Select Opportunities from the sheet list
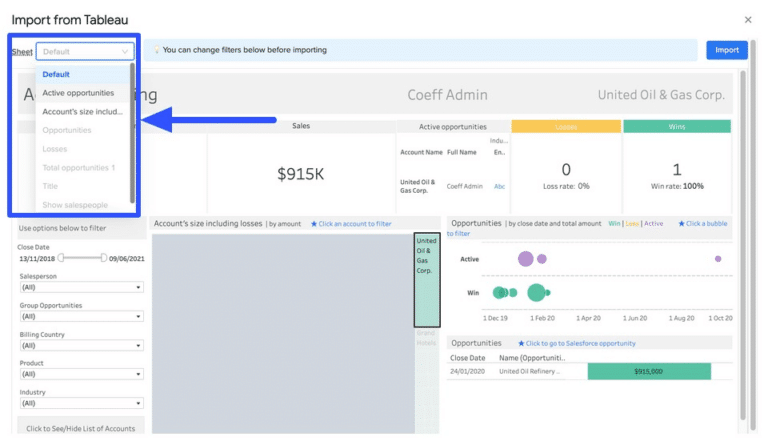 point(82,130)
